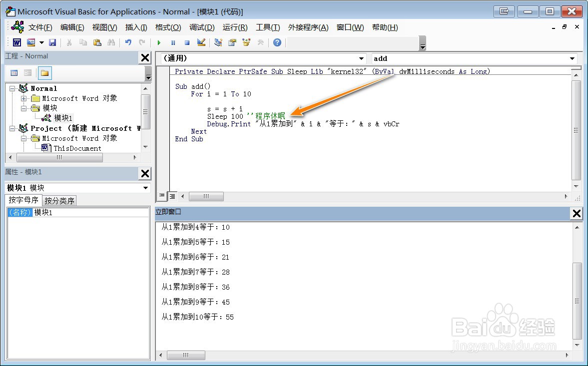Open the 工具(T) menu
This screenshot has width=588, height=366.
[x=268, y=27]
